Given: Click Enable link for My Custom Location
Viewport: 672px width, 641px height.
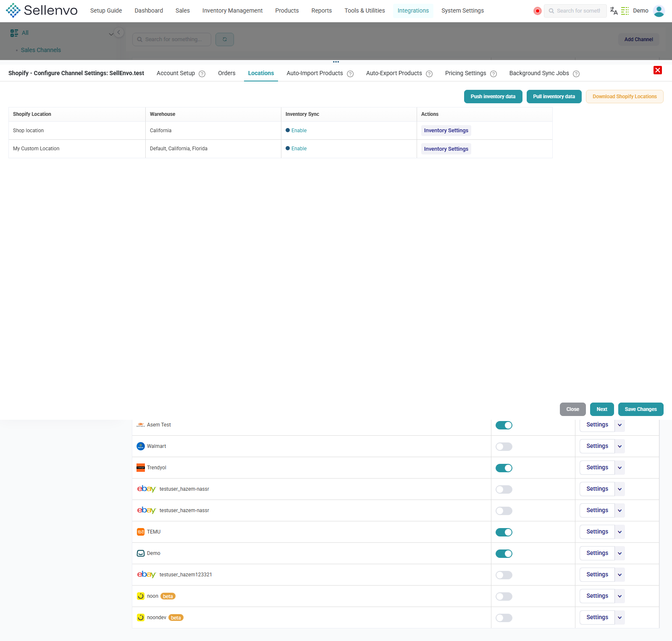Looking at the screenshot, I should tap(299, 149).
